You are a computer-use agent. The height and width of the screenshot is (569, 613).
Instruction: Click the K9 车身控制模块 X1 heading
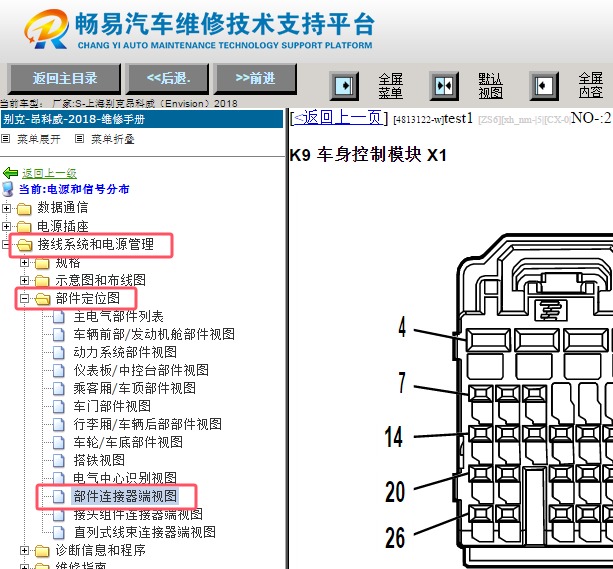pos(368,155)
